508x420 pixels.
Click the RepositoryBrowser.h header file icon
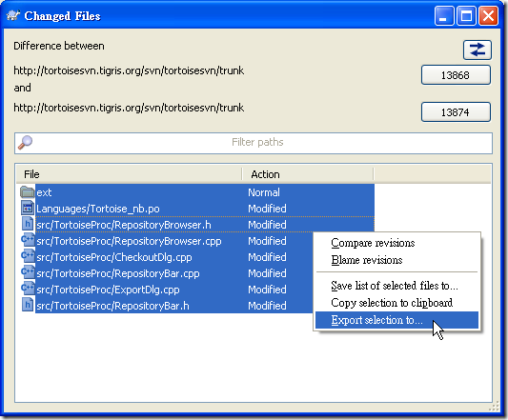point(28,224)
